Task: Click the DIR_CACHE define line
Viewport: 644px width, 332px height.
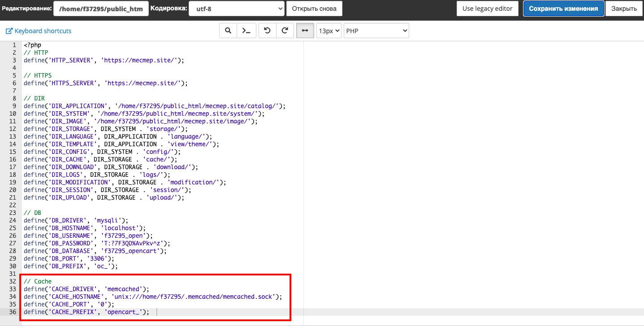Action: click(100, 159)
